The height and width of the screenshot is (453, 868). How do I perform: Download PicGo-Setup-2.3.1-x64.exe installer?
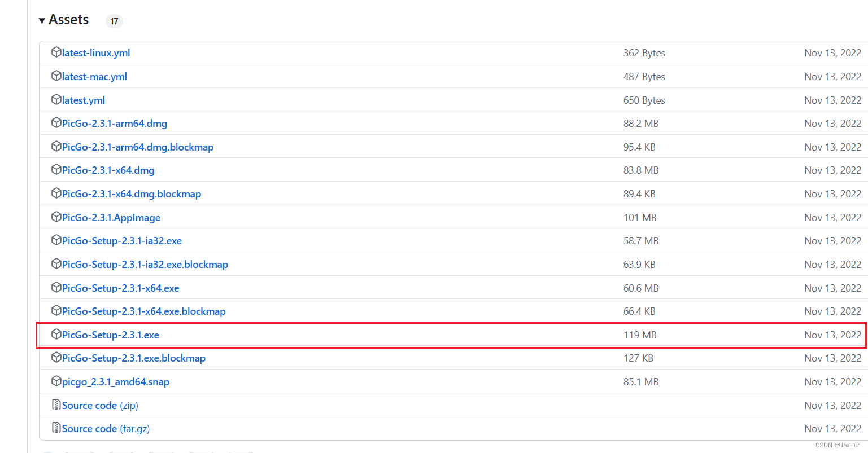[x=121, y=288]
